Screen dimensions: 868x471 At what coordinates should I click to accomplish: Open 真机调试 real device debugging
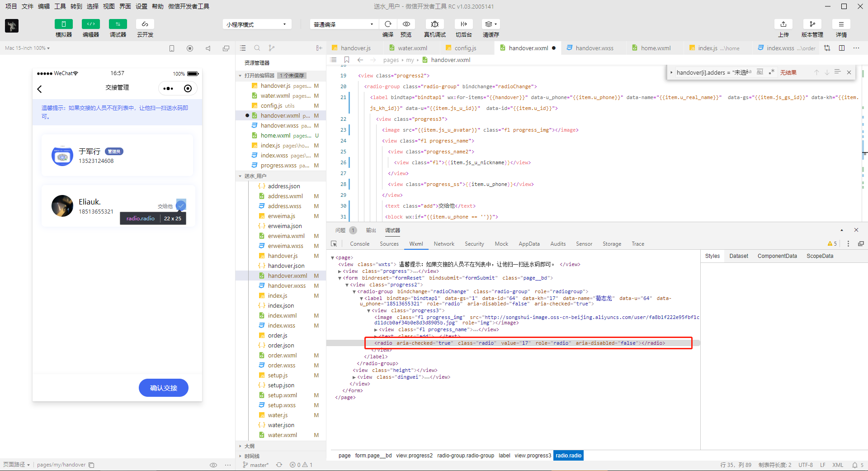[435, 24]
